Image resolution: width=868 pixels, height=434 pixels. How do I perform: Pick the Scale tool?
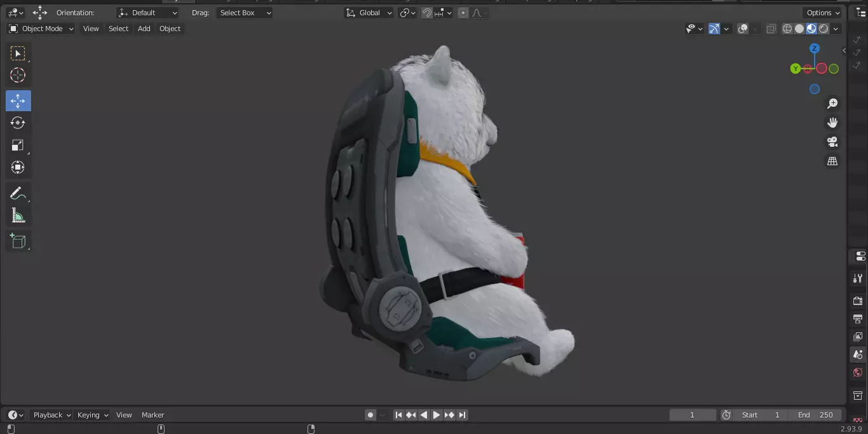pos(18,145)
